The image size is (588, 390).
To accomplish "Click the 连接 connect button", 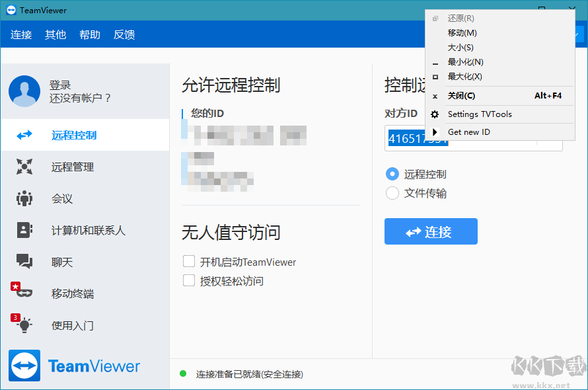I will click(431, 231).
